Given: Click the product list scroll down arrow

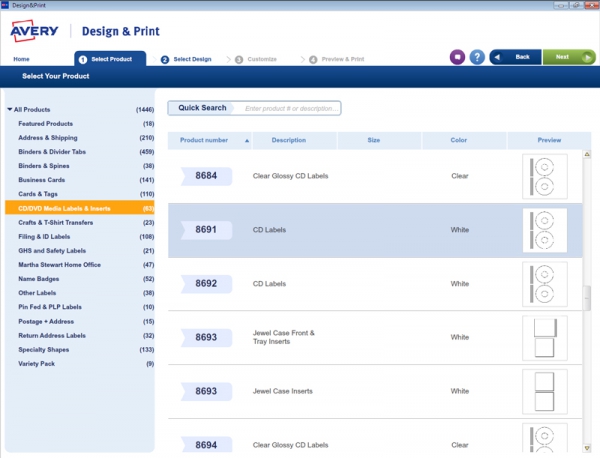Looking at the screenshot, I should tap(587, 448).
